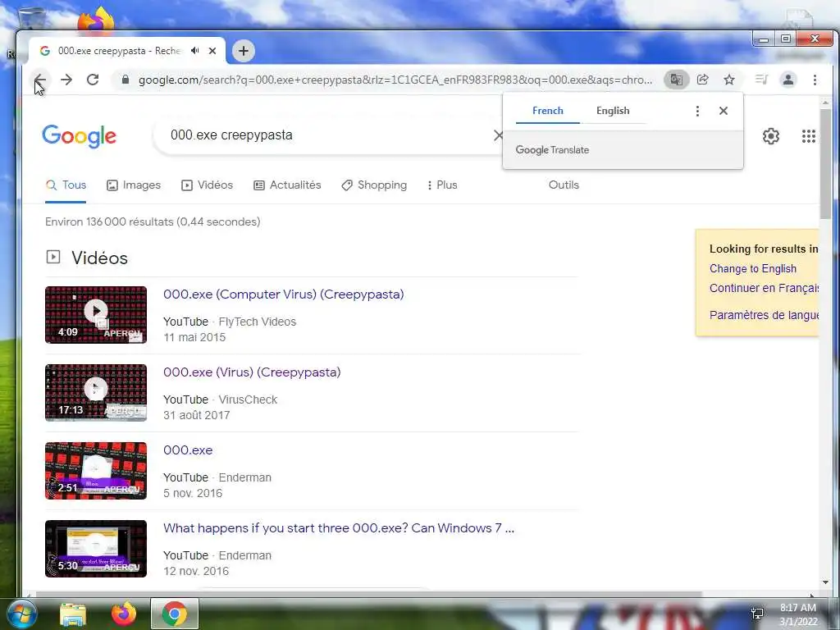Open the Chrome profile avatar
The width and height of the screenshot is (840, 630).
[x=788, y=80]
